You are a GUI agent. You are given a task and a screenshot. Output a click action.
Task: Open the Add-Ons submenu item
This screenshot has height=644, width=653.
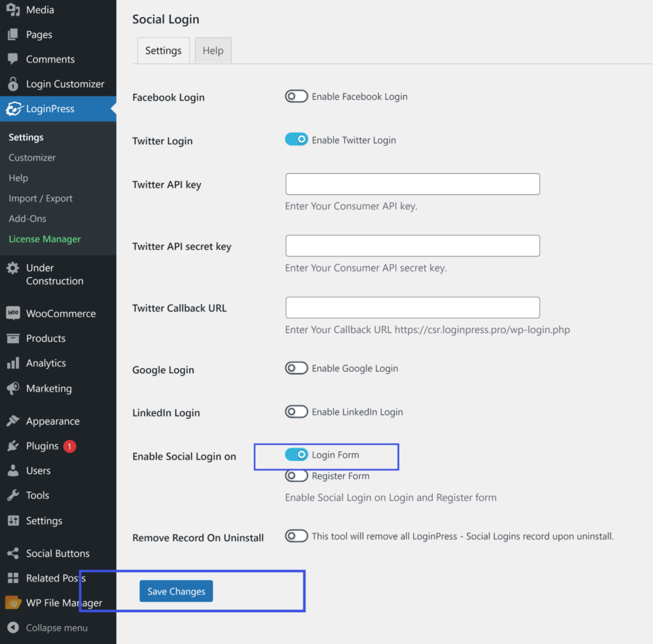point(27,219)
